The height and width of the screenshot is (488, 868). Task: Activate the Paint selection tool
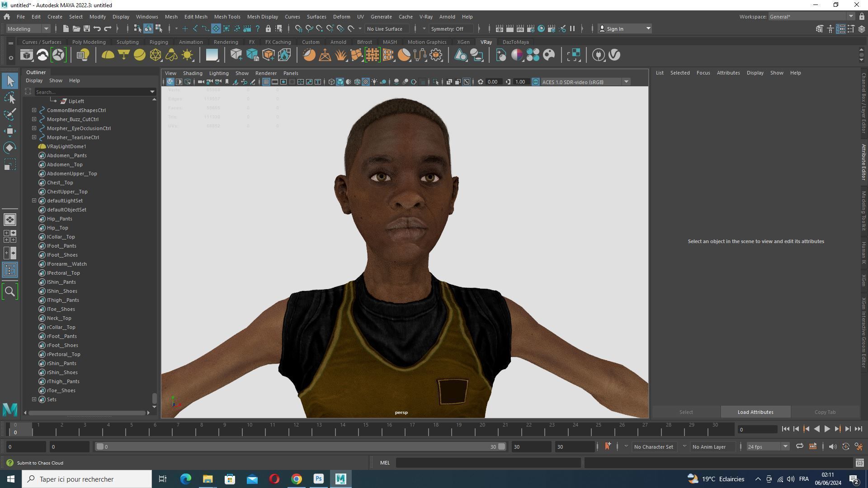10,114
